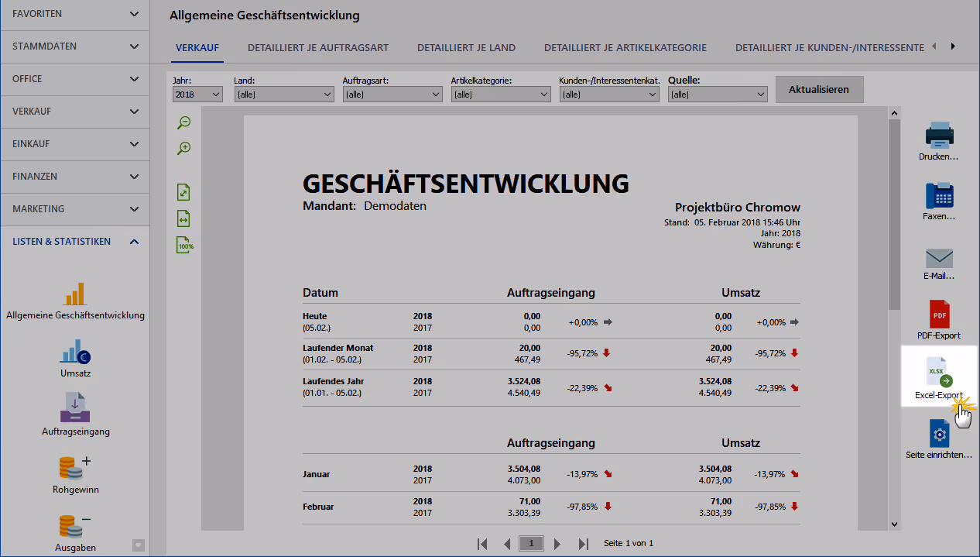Screen dimensions: 980x557
Task: Open the Land filter dropdown
Action: tap(284, 95)
